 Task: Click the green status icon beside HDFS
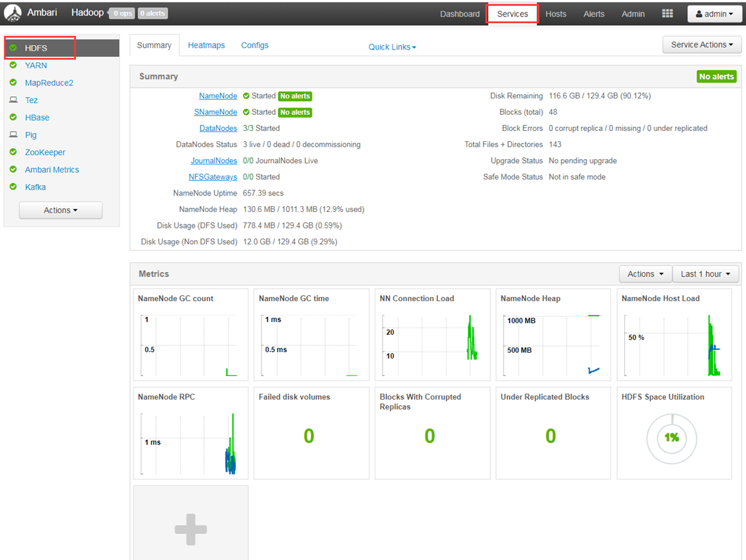[13, 48]
